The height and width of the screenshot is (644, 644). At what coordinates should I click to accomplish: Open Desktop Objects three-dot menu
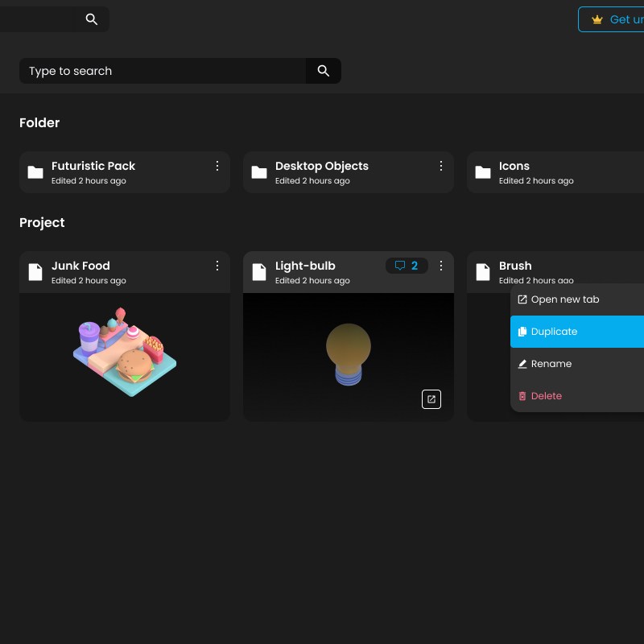pyautogui.click(x=441, y=166)
